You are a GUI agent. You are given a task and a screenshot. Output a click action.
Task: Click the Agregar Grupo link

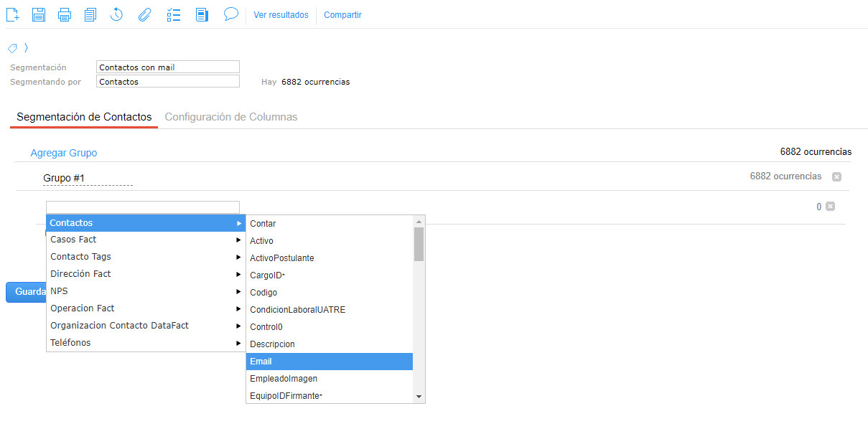click(x=63, y=153)
